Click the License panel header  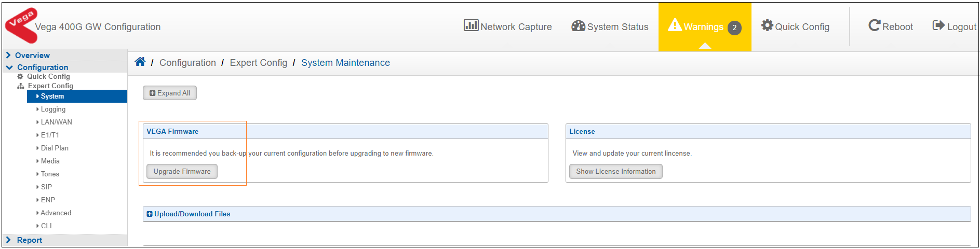pyautogui.click(x=768, y=131)
